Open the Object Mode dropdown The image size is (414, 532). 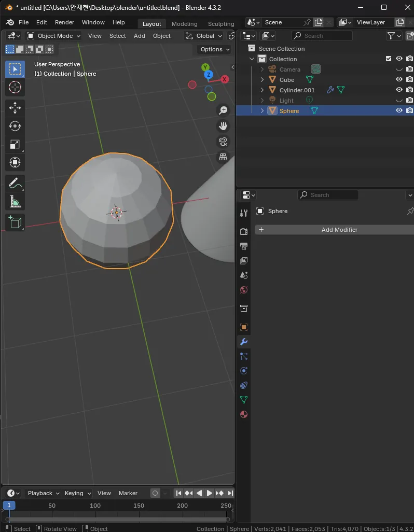54,36
